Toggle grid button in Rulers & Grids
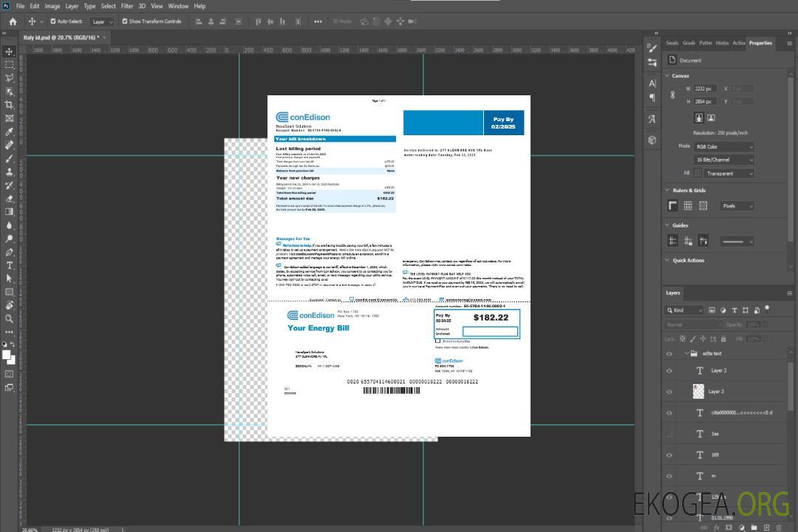 pyautogui.click(x=688, y=205)
